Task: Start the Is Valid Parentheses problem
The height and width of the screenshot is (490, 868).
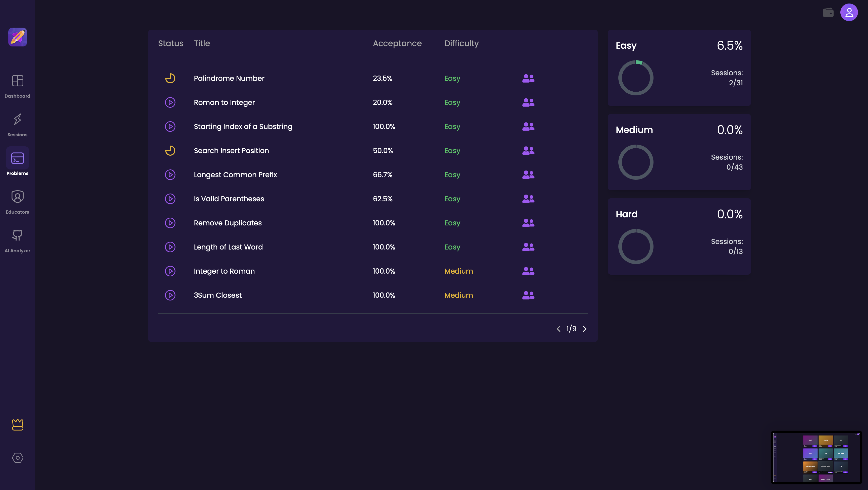Action: coord(170,199)
